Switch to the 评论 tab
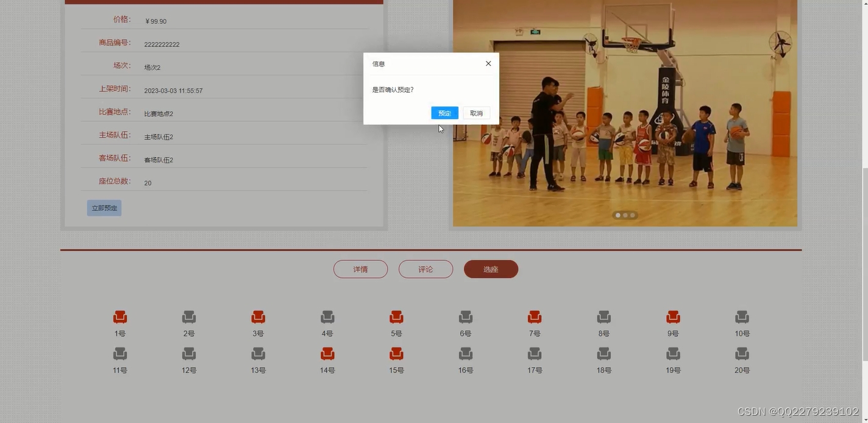The width and height of the screenshot is (868, 423). (x=425, y=269)
